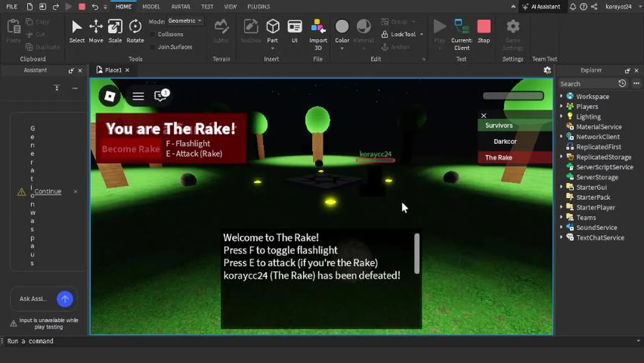
Task: Open the Lock Tool
Action: [x=399, y=34]
